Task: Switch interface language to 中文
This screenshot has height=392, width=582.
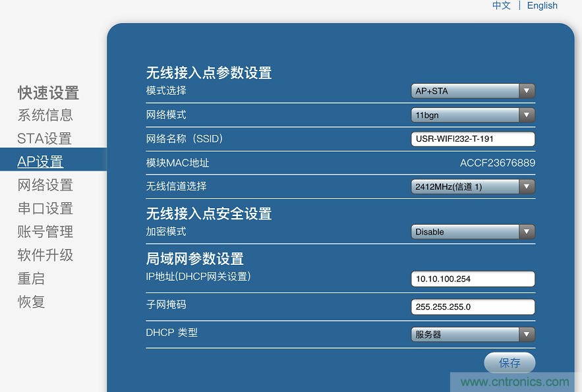Action: click(501, 5)
